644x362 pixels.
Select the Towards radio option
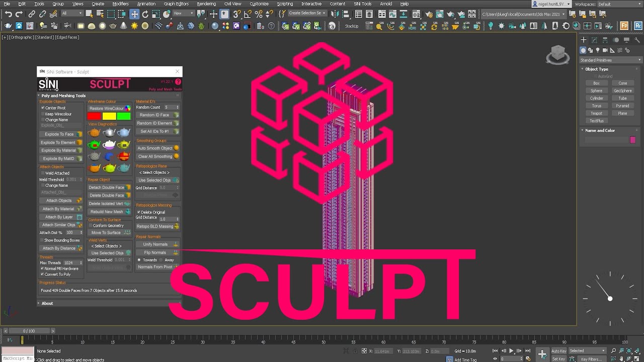point(139,260)
